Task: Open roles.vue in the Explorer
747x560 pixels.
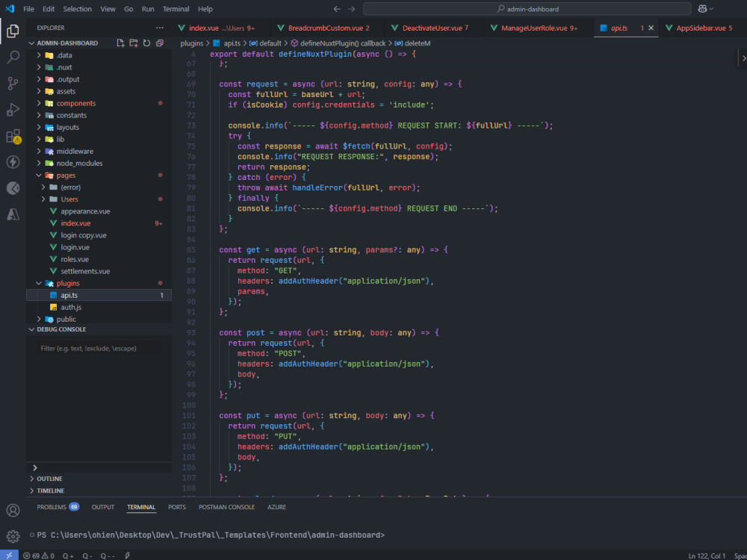Action: click(x=99, y=259)
